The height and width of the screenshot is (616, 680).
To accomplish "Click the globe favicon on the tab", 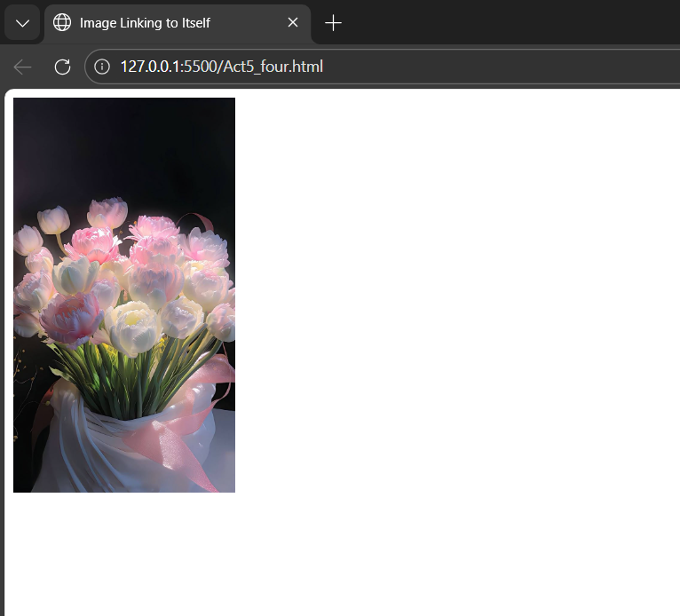I will [62, 23].
